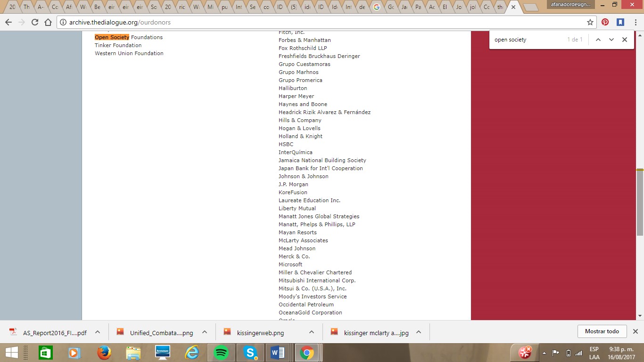Click the Chrome taskbar icon
The width and height of the screenshot is (644, 362).
click(307, 353)
